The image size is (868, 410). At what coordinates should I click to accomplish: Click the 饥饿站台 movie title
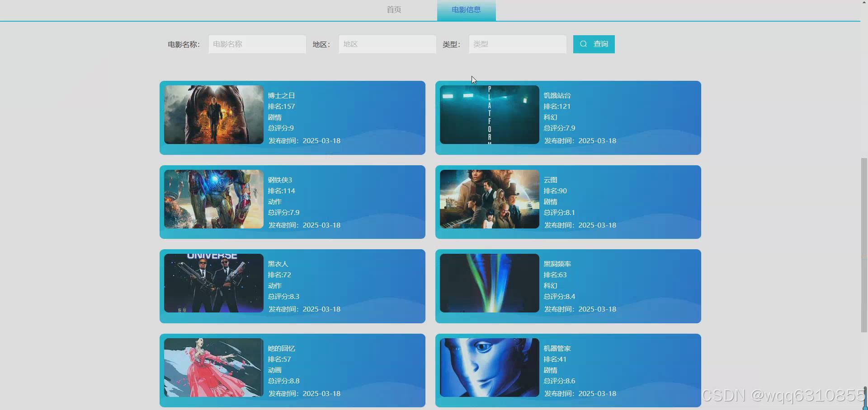click(557, 96)
